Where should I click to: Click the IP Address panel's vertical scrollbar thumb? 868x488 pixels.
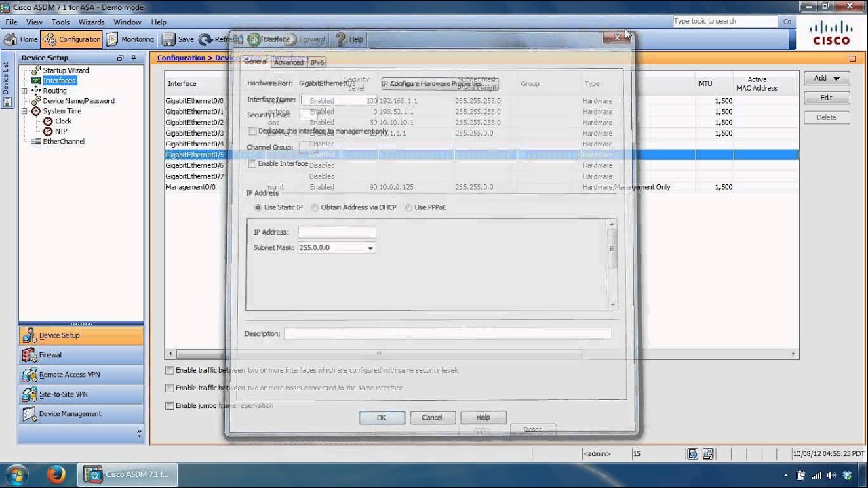click(x=612, y=249)
